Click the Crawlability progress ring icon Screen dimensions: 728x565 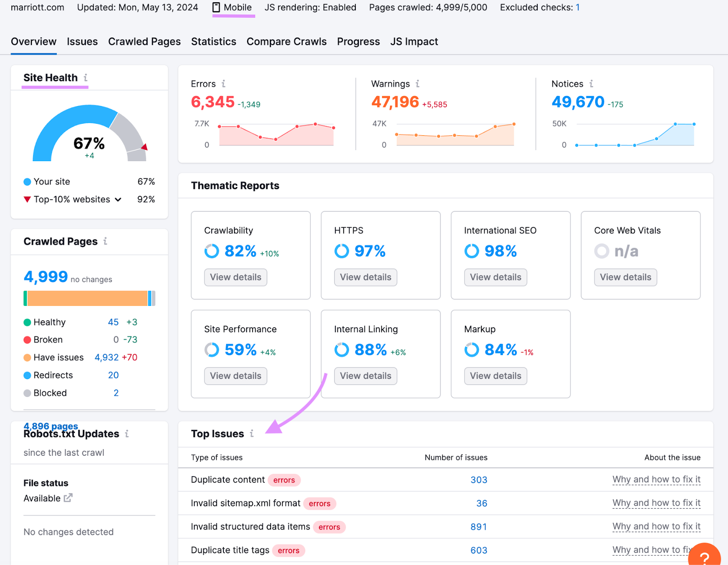click(x=212, y=251)
